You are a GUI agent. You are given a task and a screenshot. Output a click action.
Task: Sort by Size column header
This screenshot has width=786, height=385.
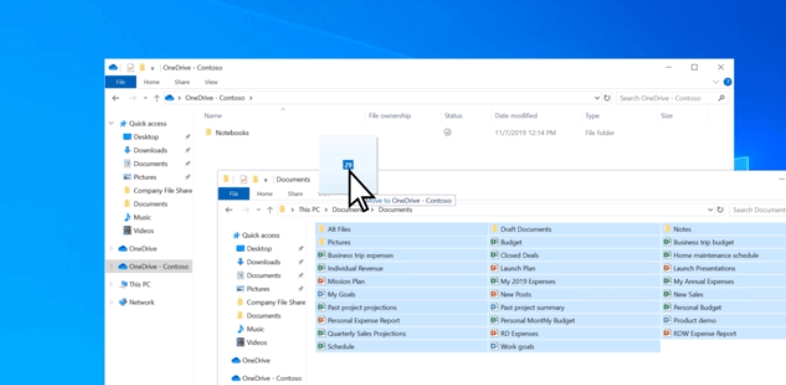pos(667,116)
